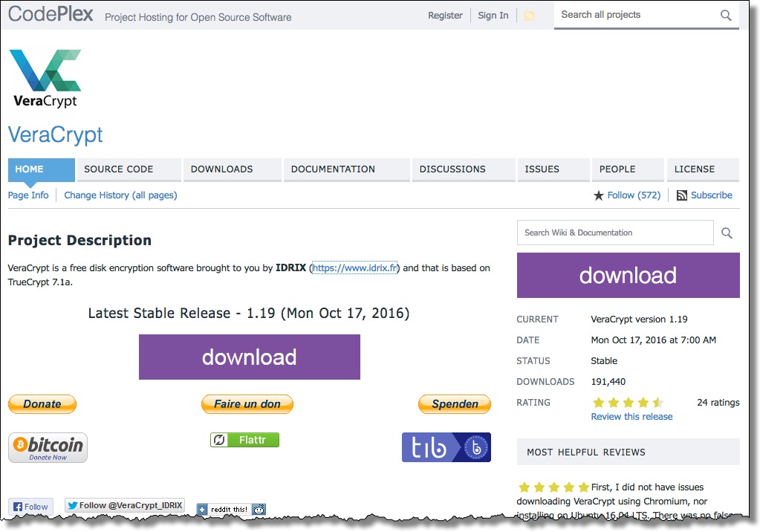Click the magnifier in Search Wiki & Documentation
This screenshot has width=760, height=532.
(726, 232)
